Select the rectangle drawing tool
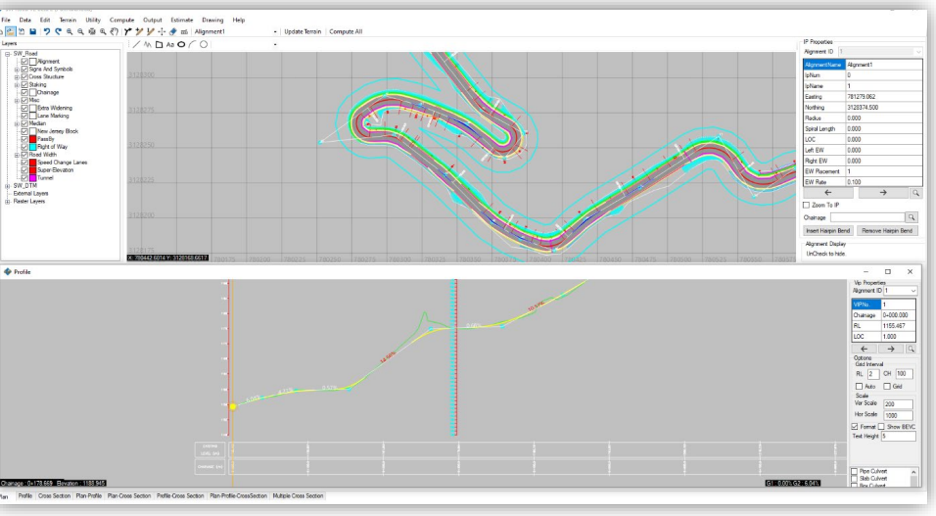The height and width of the screenshot is (516, 936). click(158, 44)
